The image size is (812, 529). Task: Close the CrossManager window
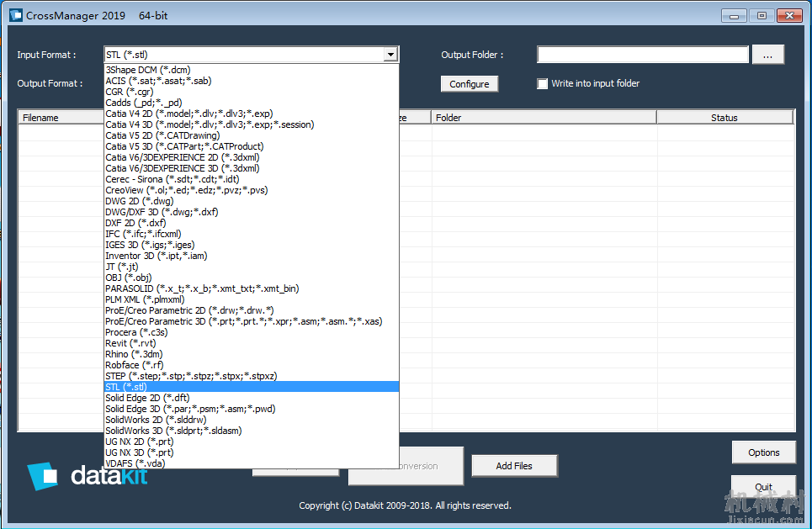tap(789, 16)
